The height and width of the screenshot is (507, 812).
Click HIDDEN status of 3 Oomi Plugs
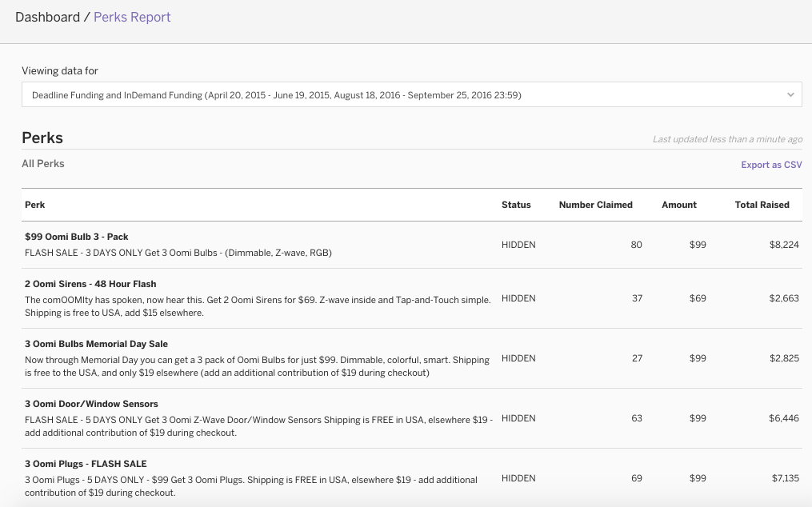518,478
